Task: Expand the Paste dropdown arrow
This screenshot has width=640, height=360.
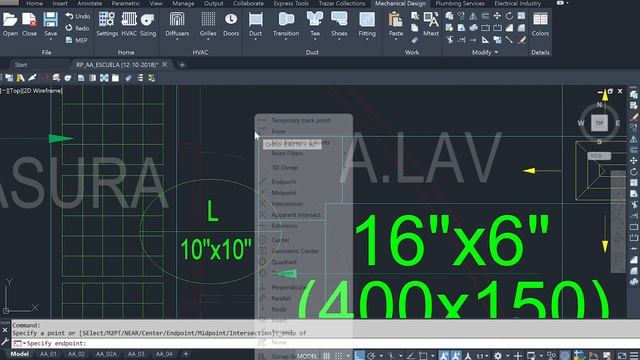Action: [x=396, y=40]
